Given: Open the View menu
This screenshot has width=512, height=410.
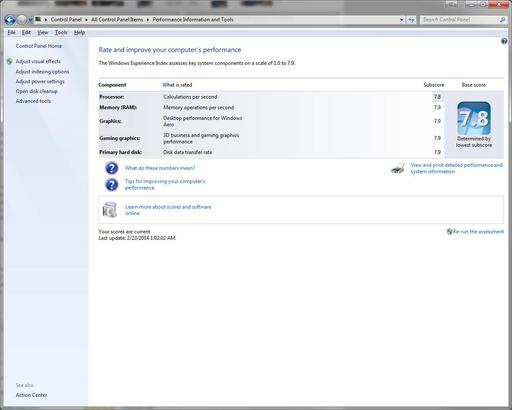Looking at the screenshot, I should [x=43, y=32].
